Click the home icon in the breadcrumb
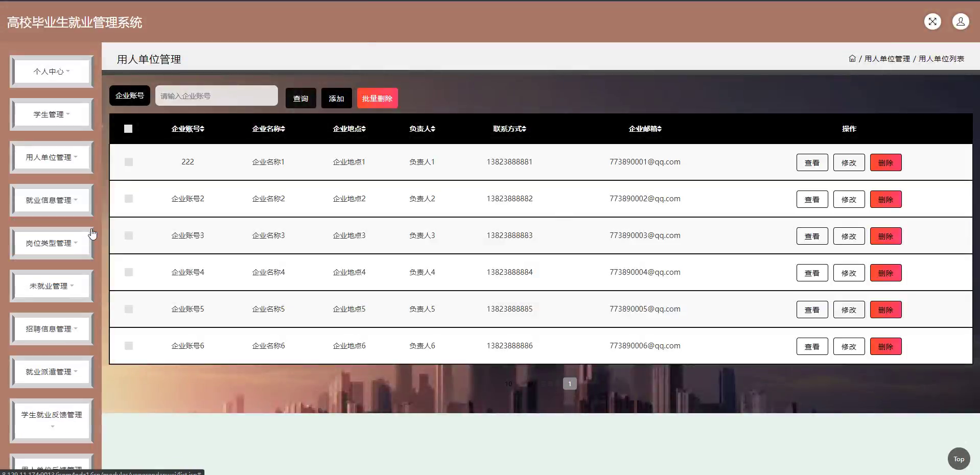The image size is (980, 475). point(852,58)
